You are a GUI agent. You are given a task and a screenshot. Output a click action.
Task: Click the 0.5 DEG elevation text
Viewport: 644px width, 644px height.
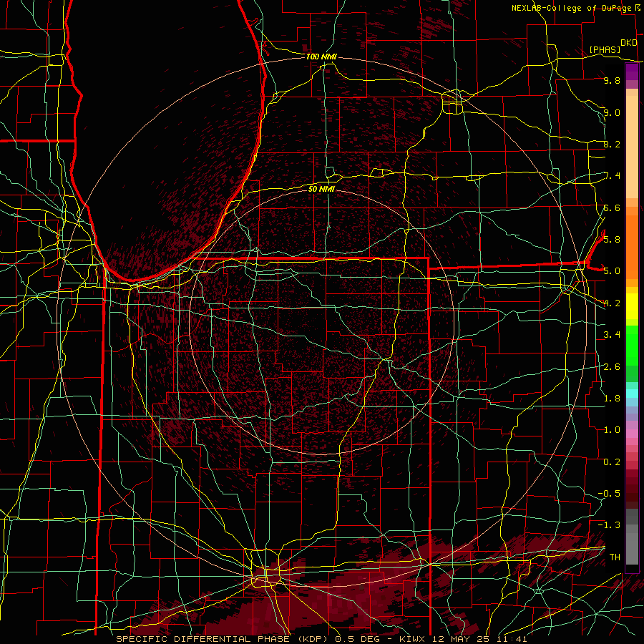click(x=358, y=639)
